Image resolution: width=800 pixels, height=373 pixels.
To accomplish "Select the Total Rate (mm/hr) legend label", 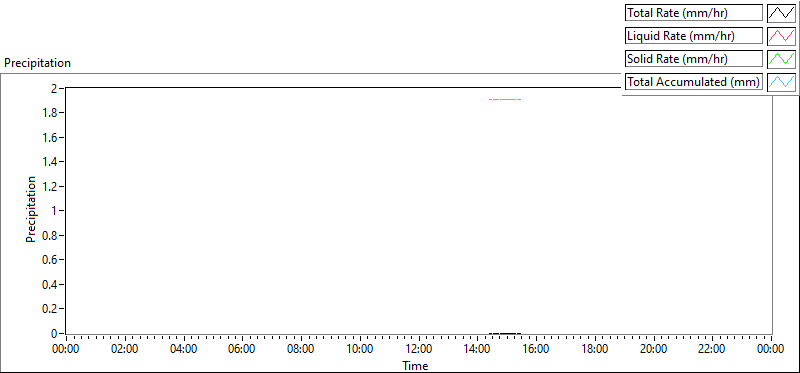I will pos(694,13).
